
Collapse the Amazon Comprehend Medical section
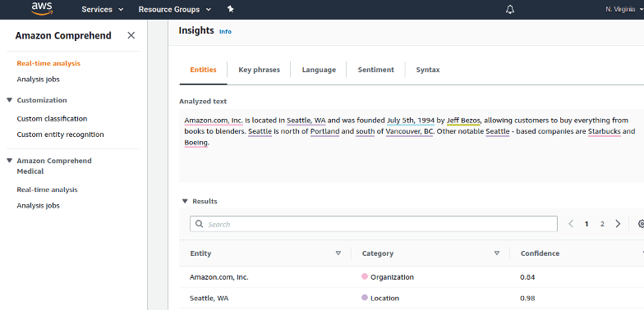click(x=10, y=161)
